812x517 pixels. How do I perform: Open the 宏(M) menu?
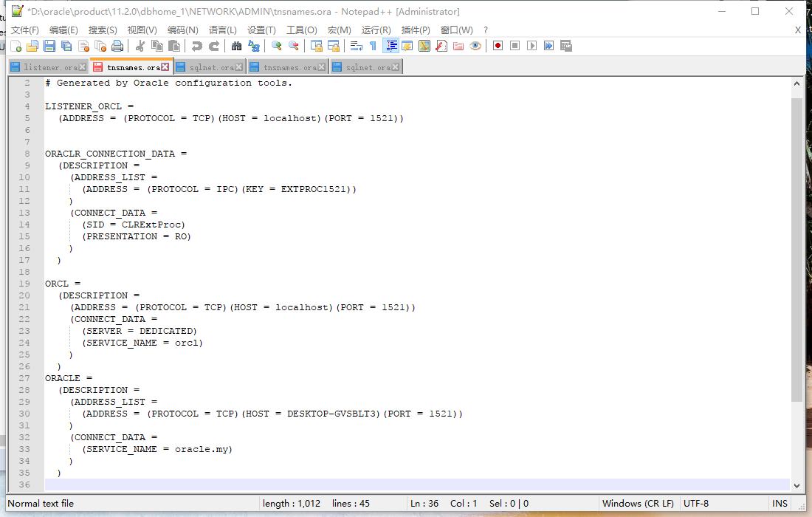[340, 30]
